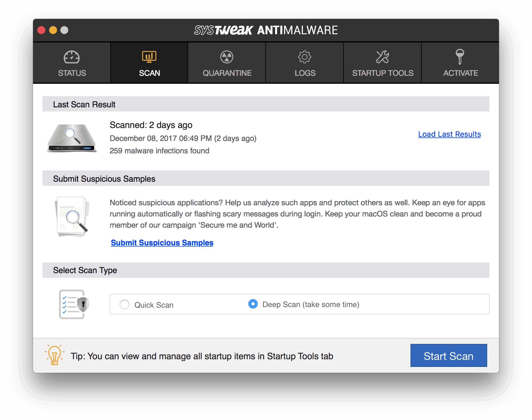Image resolution: width=532 pixels, height=420 pixels.
Task: Click the Scan monitor icon
Action: coord(149,57)
